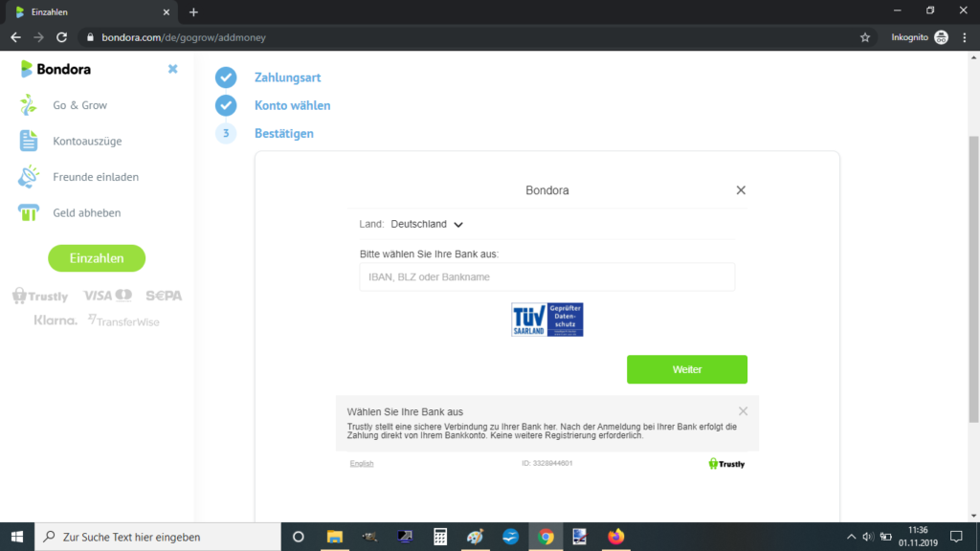This screenshot has width=980, height=551.
Task: Go to the Konto wählen step
Action: tap(293, 105)
